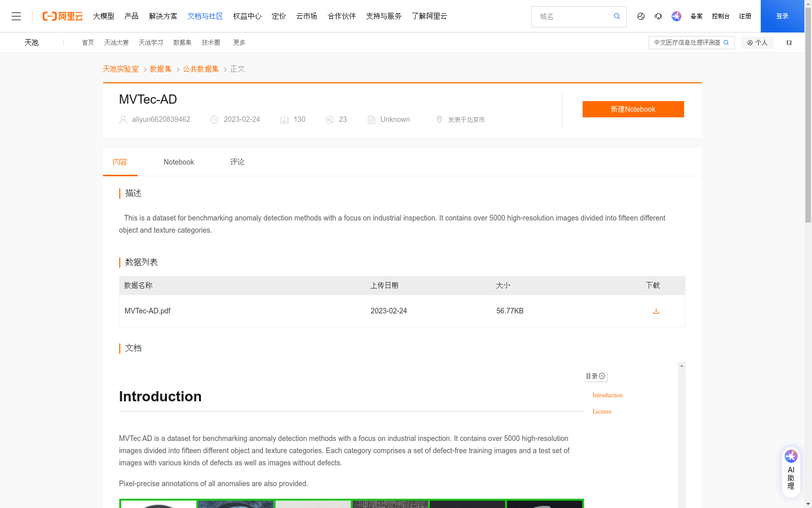The height and width of the screenshot is (508, 812).
Task: Click the headset support icon
Action: [x=658, y=16]
